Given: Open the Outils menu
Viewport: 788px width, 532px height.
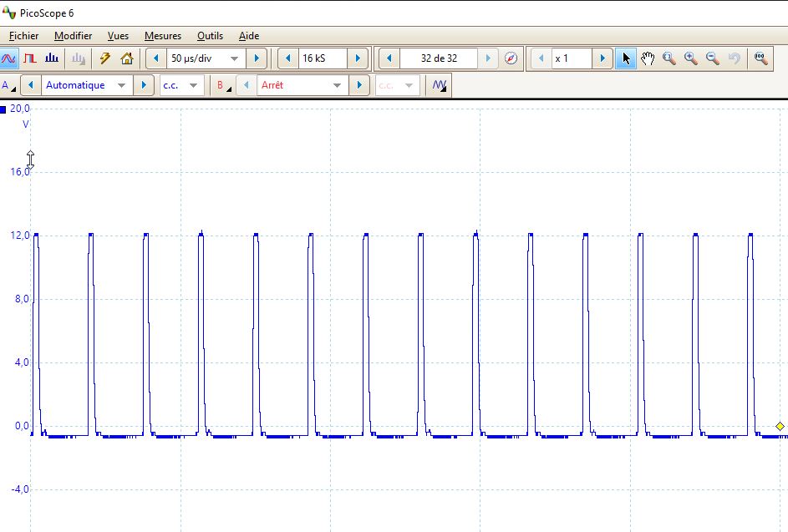Looking at the screenshot, I should coord(210,36).
